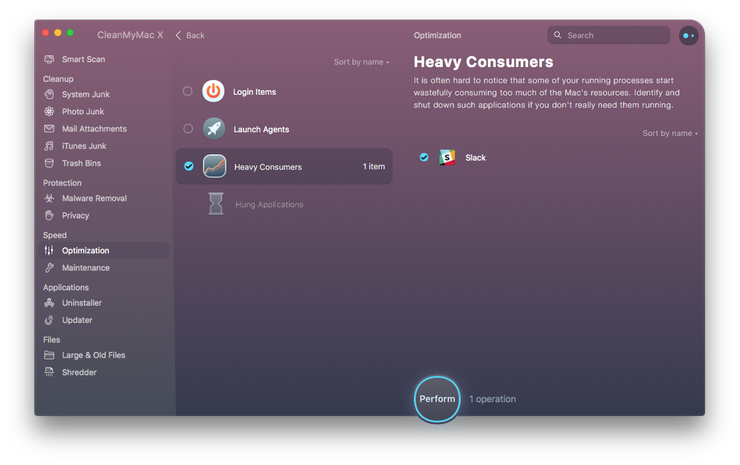Click the System Junk sidebar icon
This screenshot has height=465, width=740.
click(x=49, y=94)
